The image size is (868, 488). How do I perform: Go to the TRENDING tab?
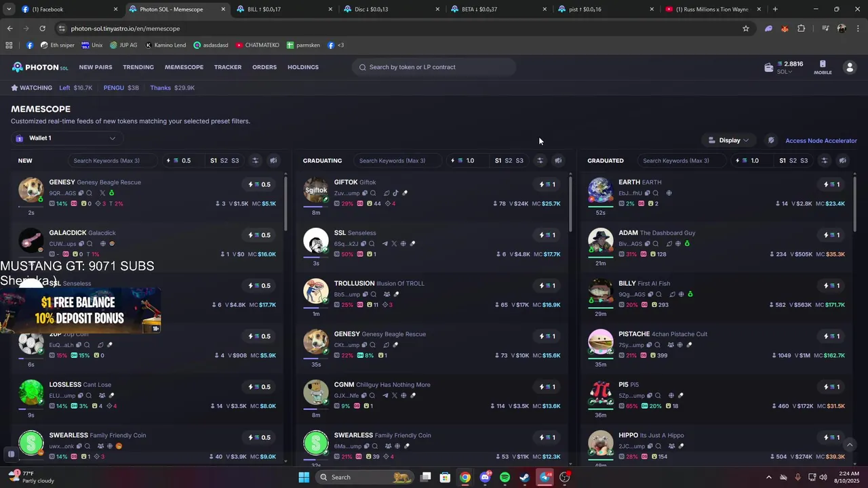click(138, 67)
